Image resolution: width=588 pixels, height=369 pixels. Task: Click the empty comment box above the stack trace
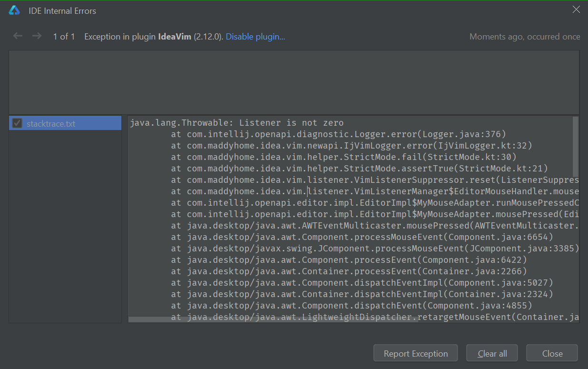293,82
